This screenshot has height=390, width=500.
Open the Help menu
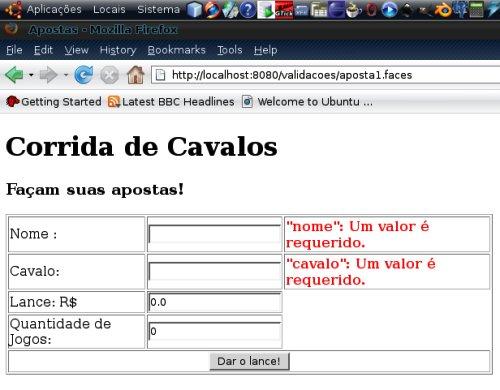tap(265, 50)
